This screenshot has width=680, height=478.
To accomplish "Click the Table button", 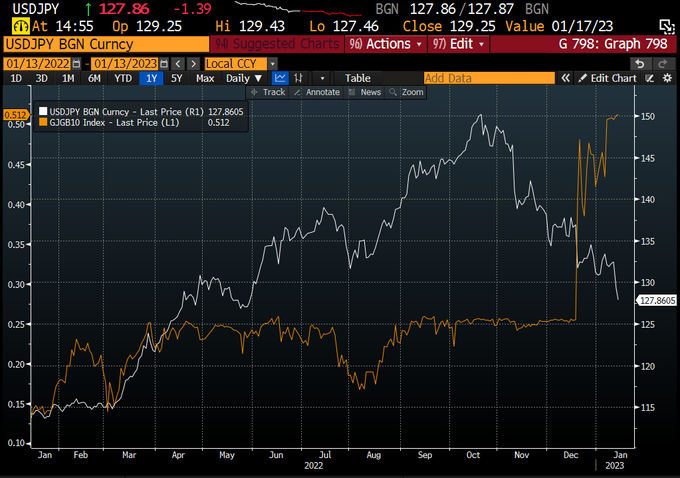I will coord(357,78).
